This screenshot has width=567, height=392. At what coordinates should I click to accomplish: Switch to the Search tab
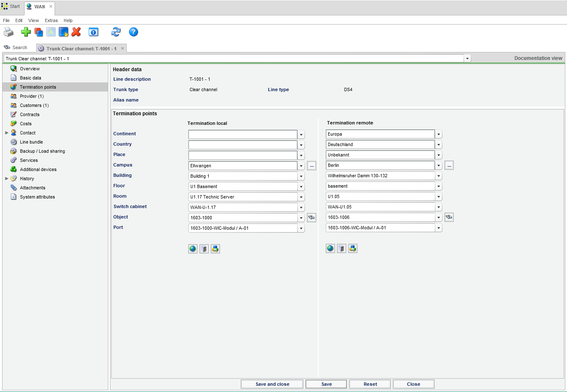tap(16, 48)
